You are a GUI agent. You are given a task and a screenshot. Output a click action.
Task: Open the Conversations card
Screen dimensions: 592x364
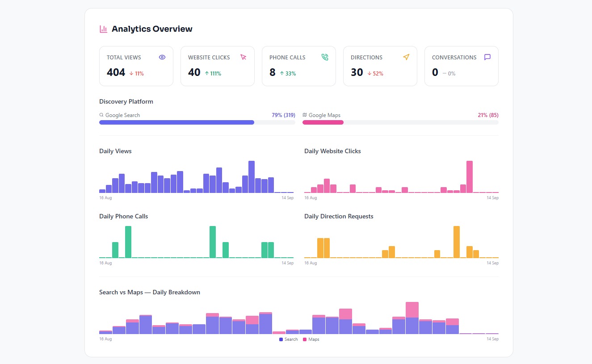462,66
